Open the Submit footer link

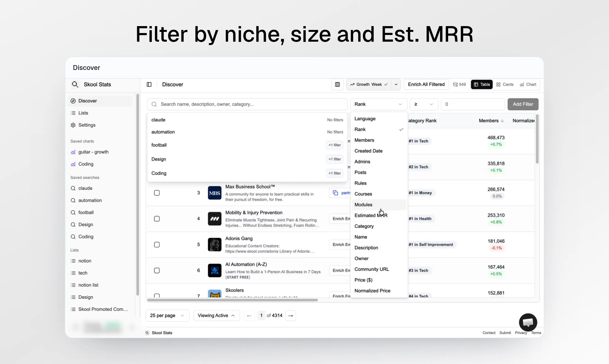click(x=505, y=333)
